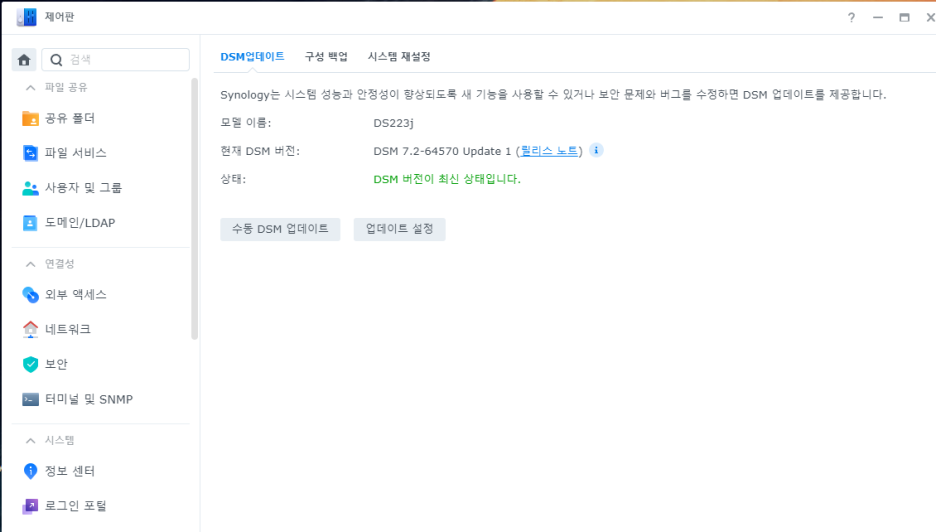The width and height of the screenshot is (936, 532).
Task: Go to the Control Panel home icon
Action: point(24,60)
